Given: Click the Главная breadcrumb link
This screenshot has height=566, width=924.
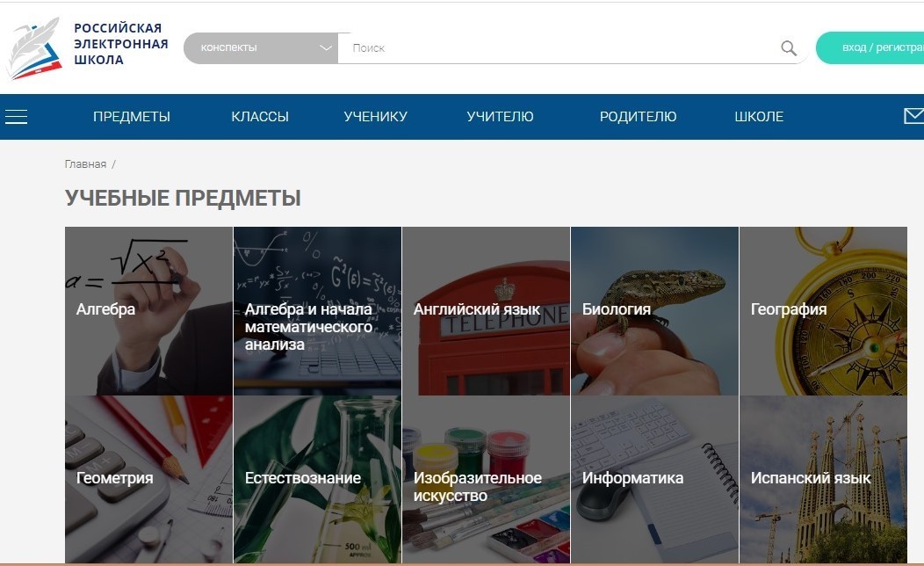Looking at the screenshot, I should click(85, 163).
